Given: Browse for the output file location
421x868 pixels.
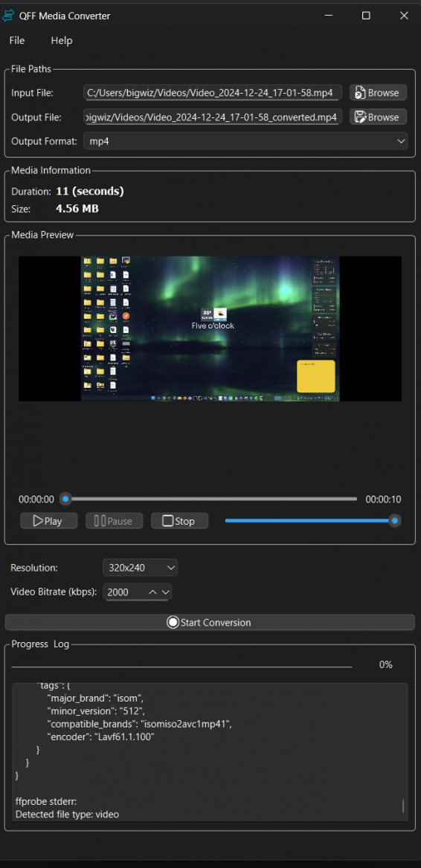Looking at the screenshot, I should [x=378, y=117].
